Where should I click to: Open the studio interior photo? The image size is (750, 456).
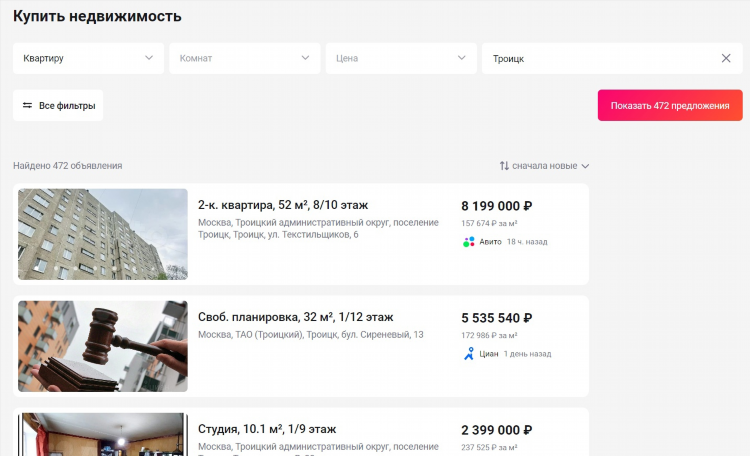tap(103, 434)
